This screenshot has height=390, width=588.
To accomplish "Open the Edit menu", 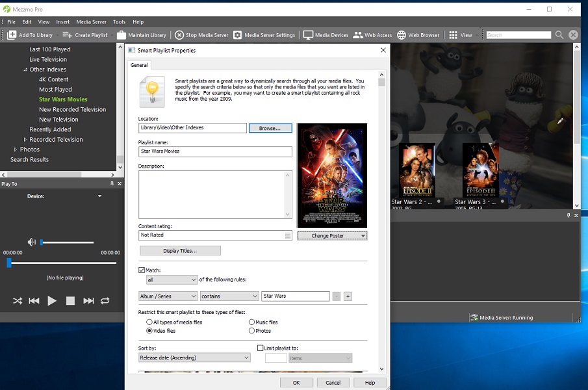I will 27,21.
